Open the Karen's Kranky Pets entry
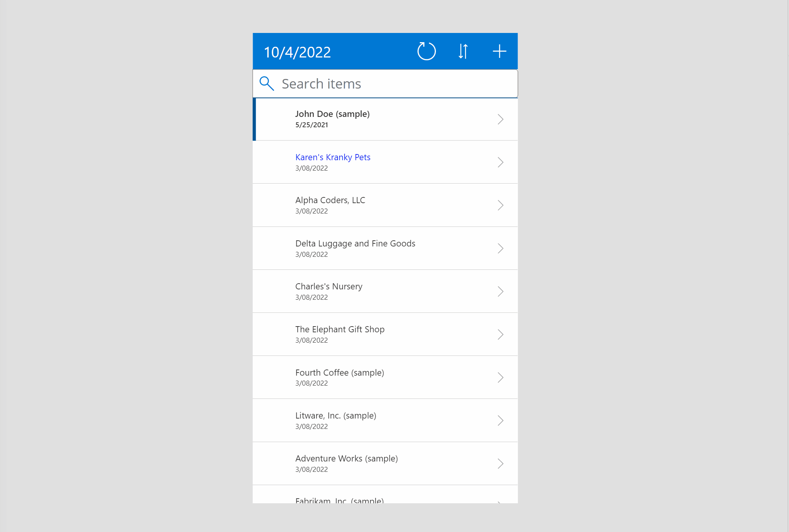Screen dimensions: 789x532 [x=385, y=162]
